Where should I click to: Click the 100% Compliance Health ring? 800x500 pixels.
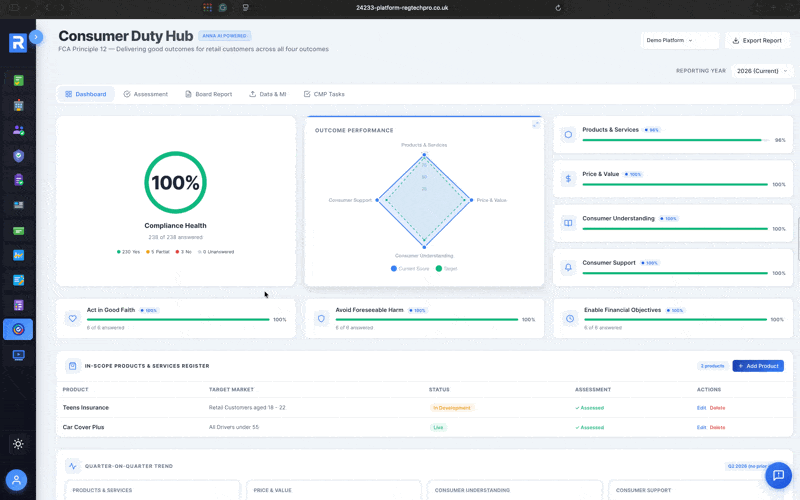click(x=176, y=182)
